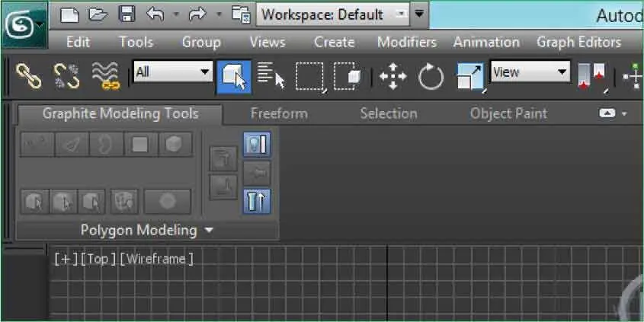Viewport: 644px width, 322px height.
Task: Open the ribbon minimize options dropdown arrow
Action: (625, 114)
